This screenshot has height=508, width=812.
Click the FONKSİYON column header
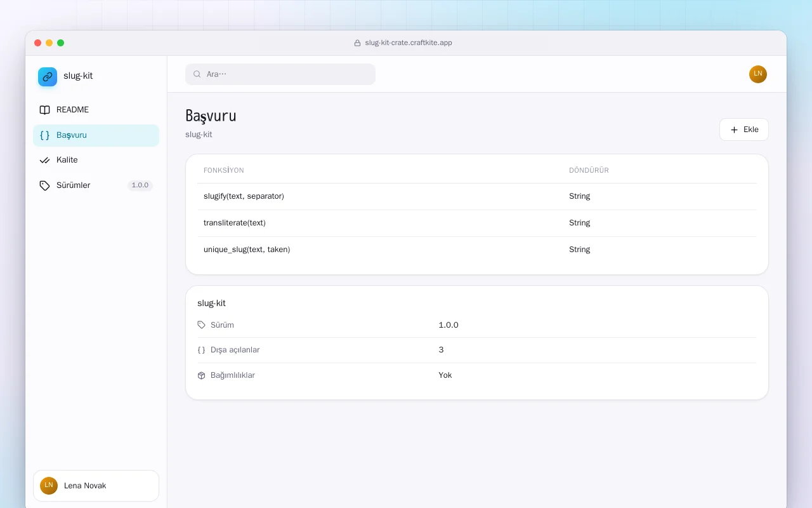[x=224, y=171]
